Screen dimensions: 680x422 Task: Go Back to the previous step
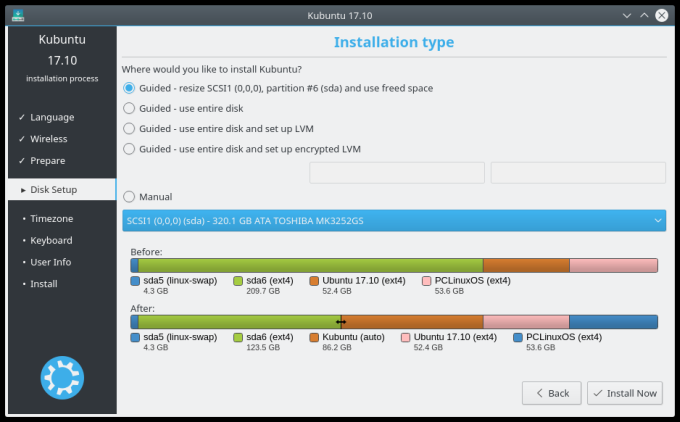[551, 393]
